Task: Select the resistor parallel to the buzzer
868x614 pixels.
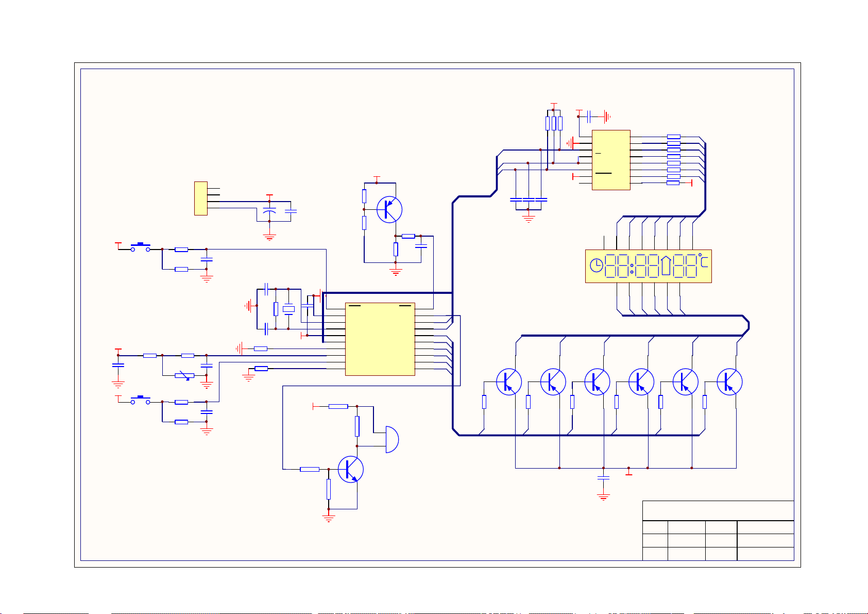Action: tap(357, 426)
